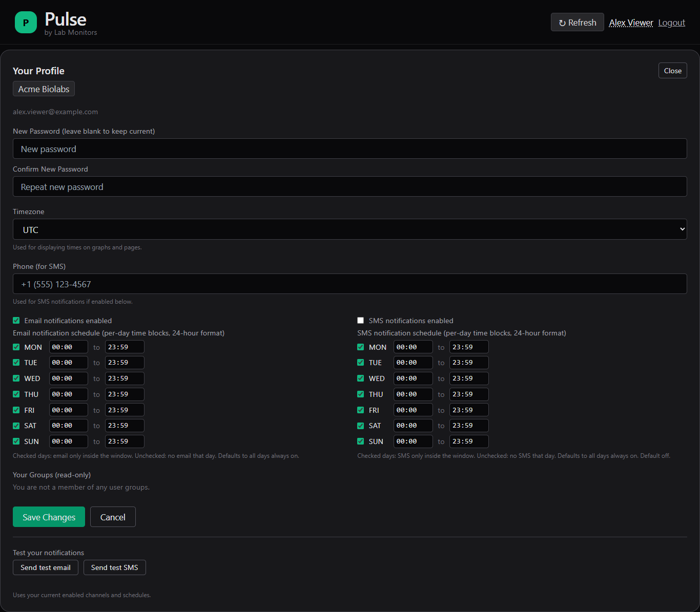The width and height of the screenshot is (700, 612).
Task: Edit the email TUE end time field
Action: (125, 363)
